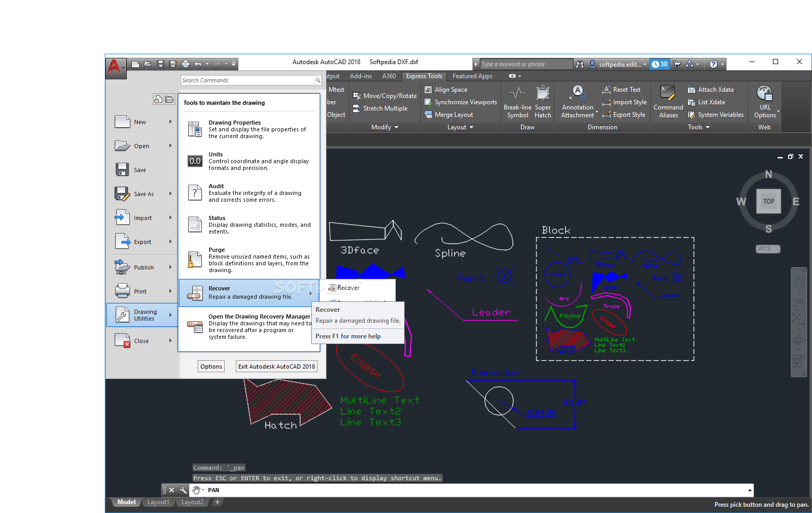
Task: Click the Save quick access icon
Action: (x=161, y=64)
